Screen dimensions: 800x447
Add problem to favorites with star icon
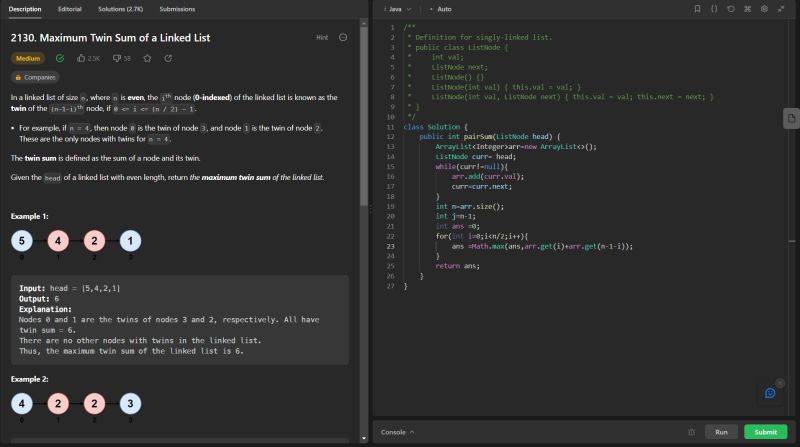point(147,58)
